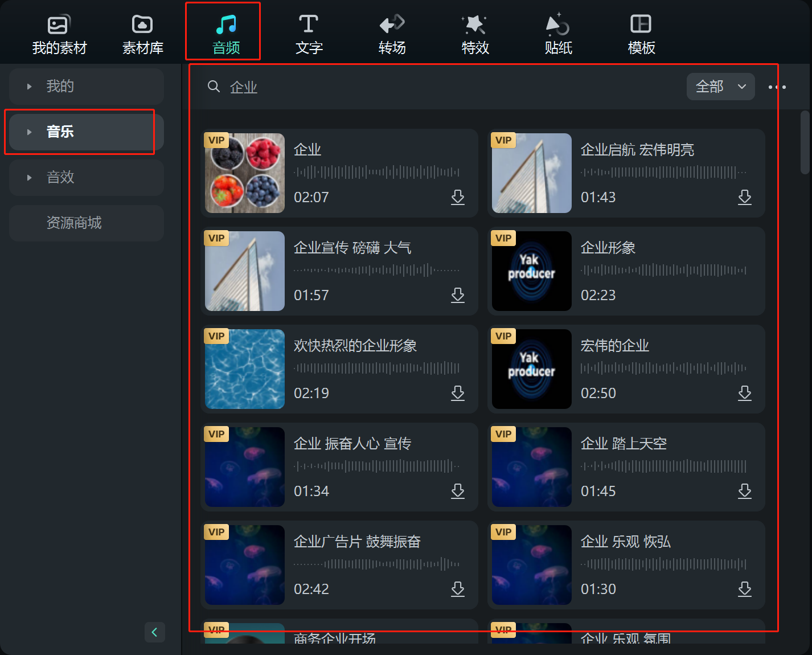Image resolution: width=812 pixels, height=655 pixels.
Task: Open the 音频 audio panel
Action: point(223,31)
